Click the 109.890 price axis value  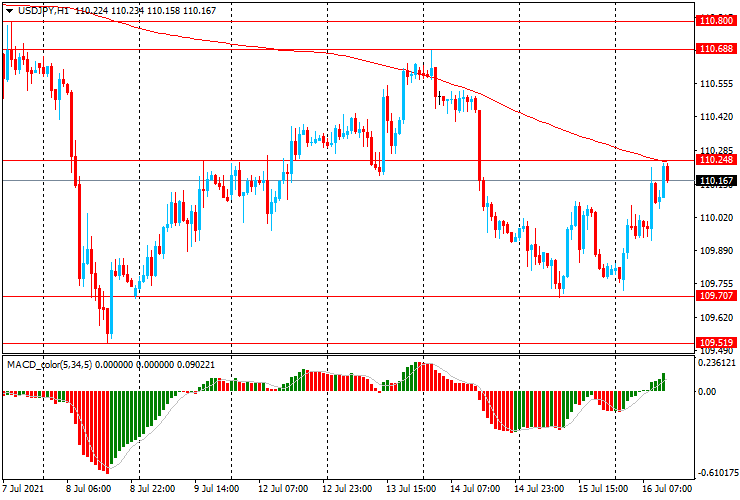pyautogui.click(x=716, y=251)
